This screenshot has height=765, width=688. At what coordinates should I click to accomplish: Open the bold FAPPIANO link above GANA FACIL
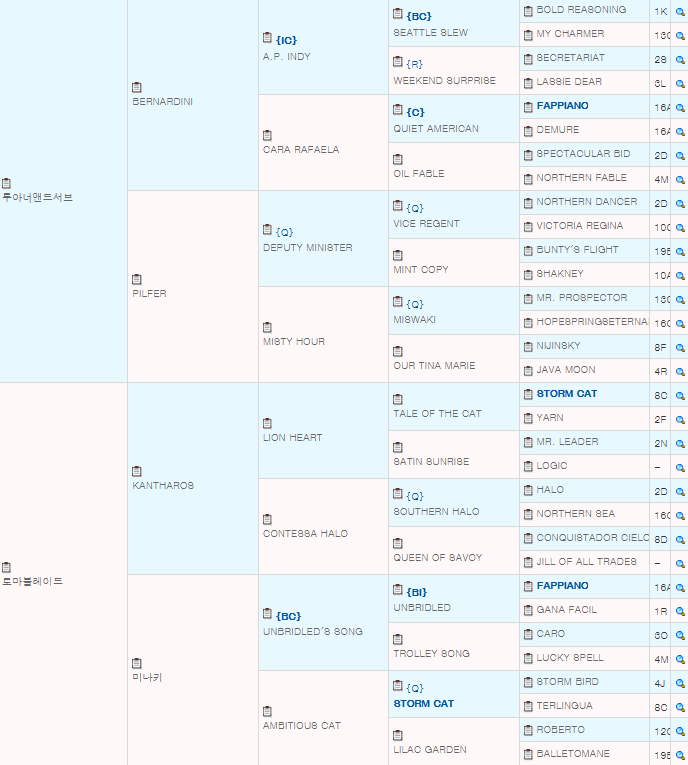point(562,585)
